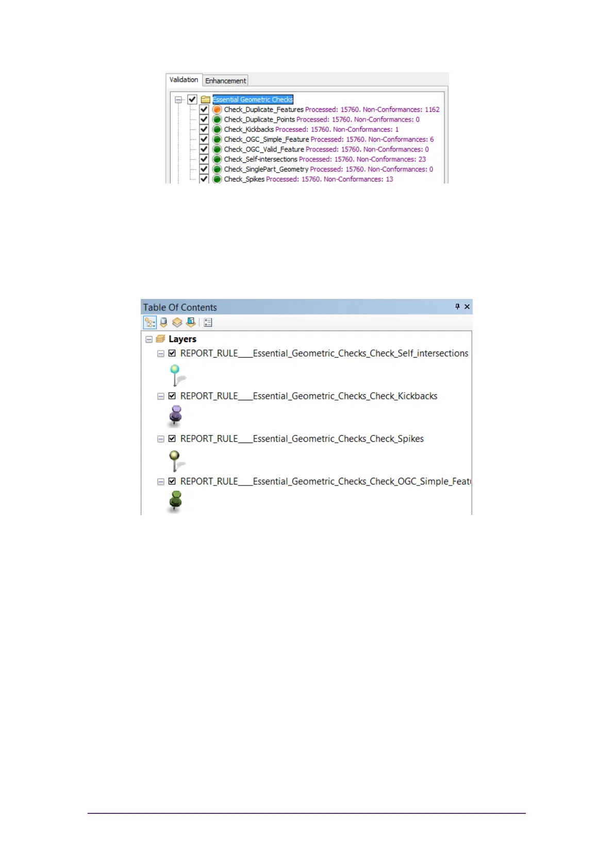This screenshot has height=868, width=614.
Task: Select the Check_OGC_Simple_Feature rule text
Action: coord(329,139)
